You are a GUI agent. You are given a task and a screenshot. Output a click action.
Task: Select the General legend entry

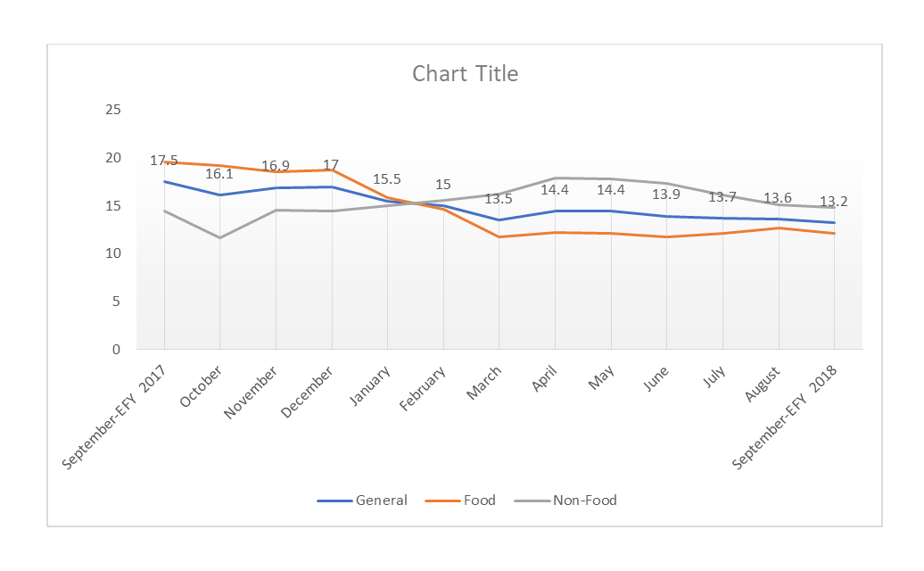pos(381,501)
